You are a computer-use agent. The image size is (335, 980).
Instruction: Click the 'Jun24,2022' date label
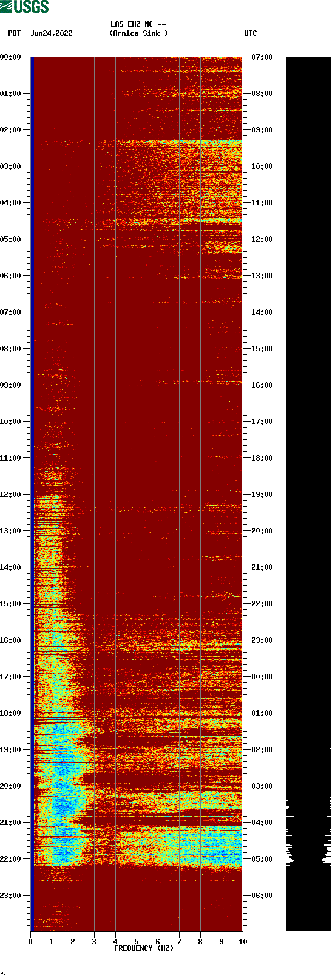pyautogui.click(x=51, y=33)
